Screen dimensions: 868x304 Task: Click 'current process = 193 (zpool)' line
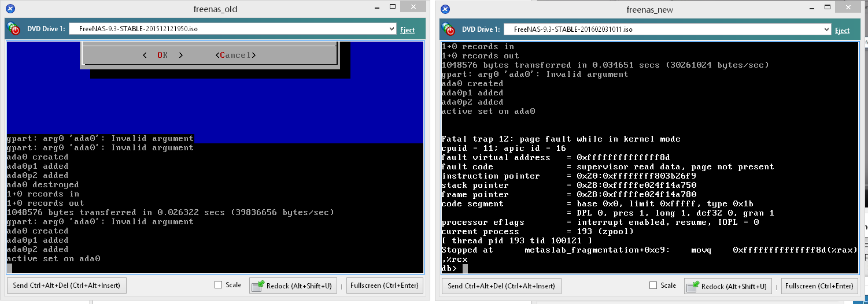point(538,231)
